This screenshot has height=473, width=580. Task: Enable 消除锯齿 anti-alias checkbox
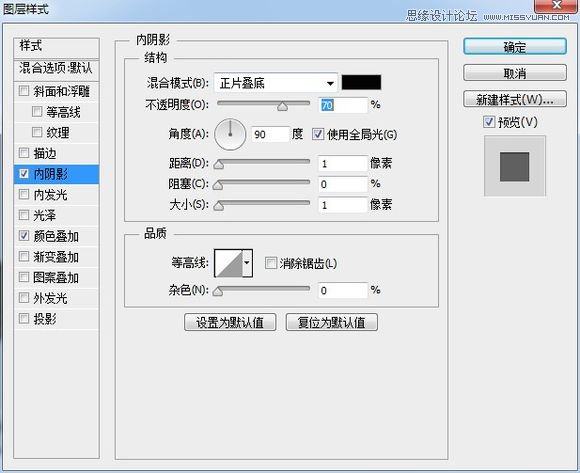271,263
